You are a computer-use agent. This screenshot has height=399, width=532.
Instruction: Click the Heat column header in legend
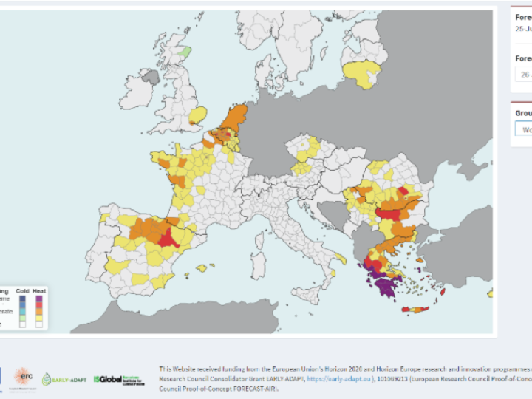(39, 291)
